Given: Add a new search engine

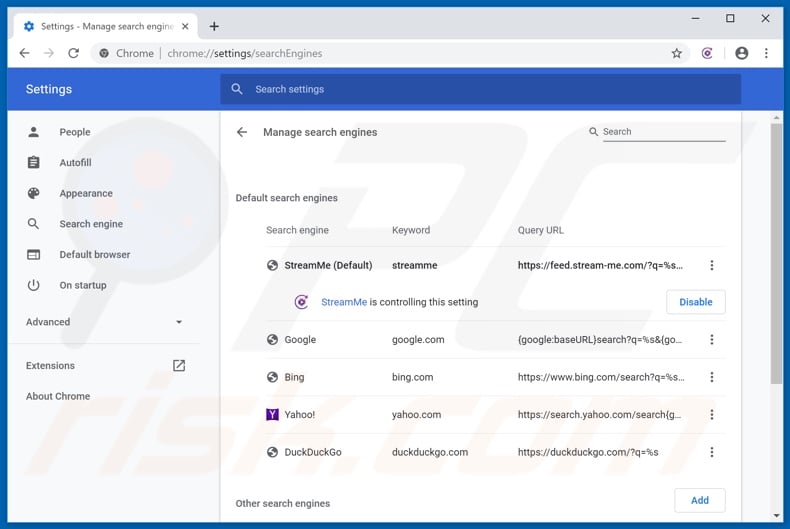Looking at the screenshot, I should pos(699,500).
